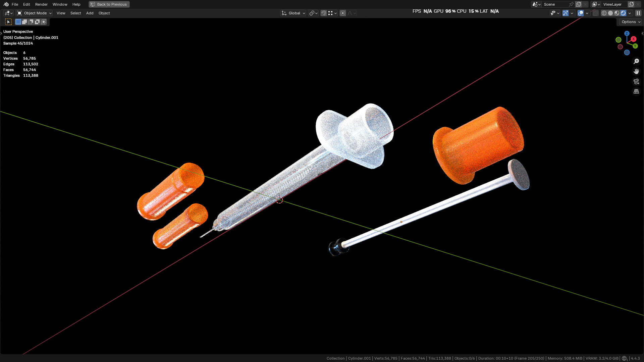644x362 pixels.
Task: Click the negative Y axis gizmo circle
Action: (619, 40)
